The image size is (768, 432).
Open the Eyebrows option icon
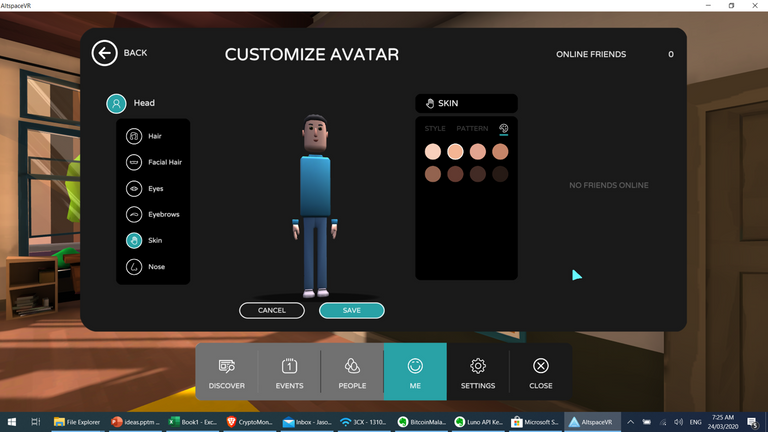coord(134,215)
